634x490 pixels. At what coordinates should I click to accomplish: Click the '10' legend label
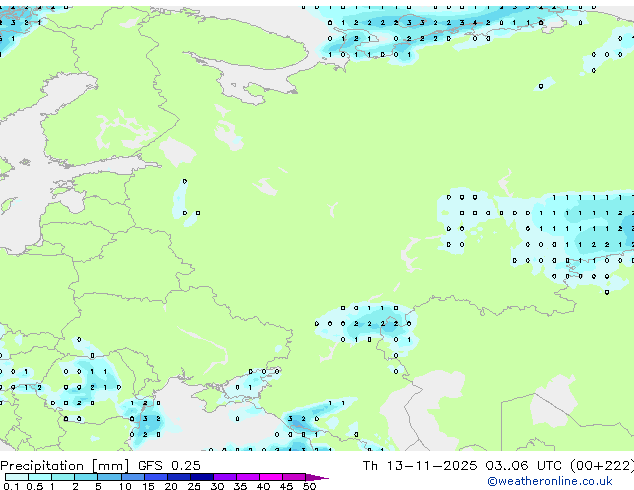pyautogui.click(x=125, y=486)
